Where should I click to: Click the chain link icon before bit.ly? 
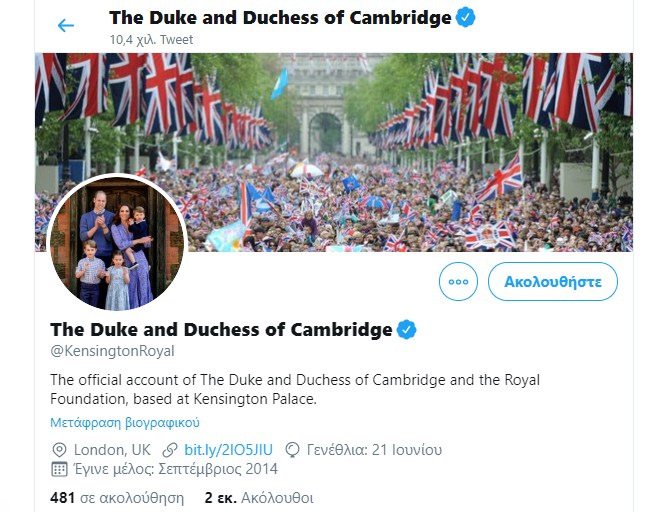171,450
